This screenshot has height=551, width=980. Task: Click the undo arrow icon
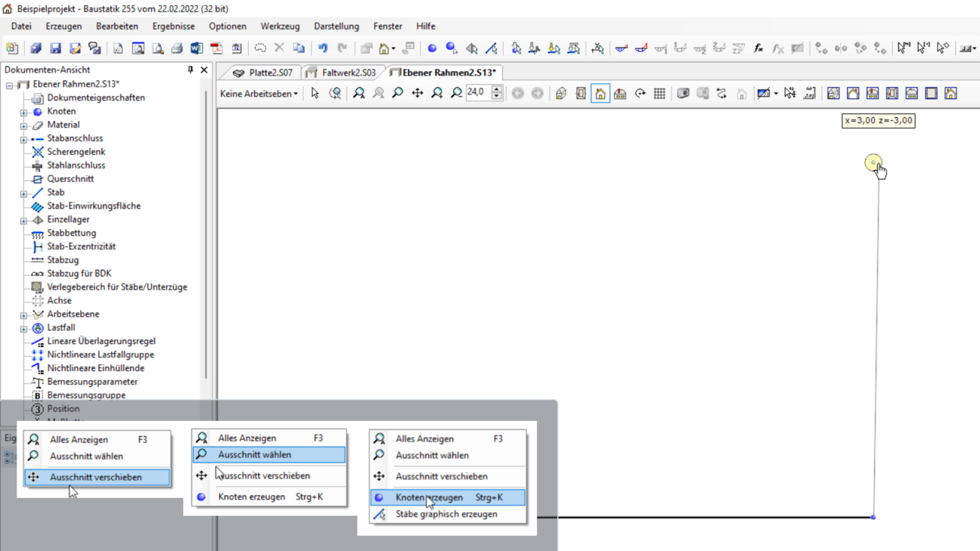[x=323, y=48]
